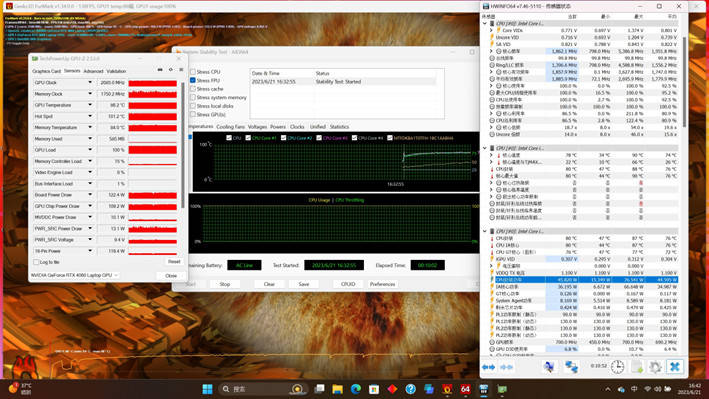Open File Explorer on taskbar
709x399 pixels.
point(338,389)
